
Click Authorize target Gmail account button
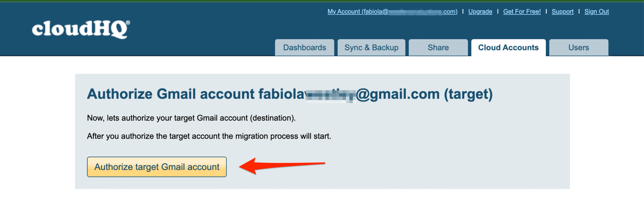(x=157, y=167)
